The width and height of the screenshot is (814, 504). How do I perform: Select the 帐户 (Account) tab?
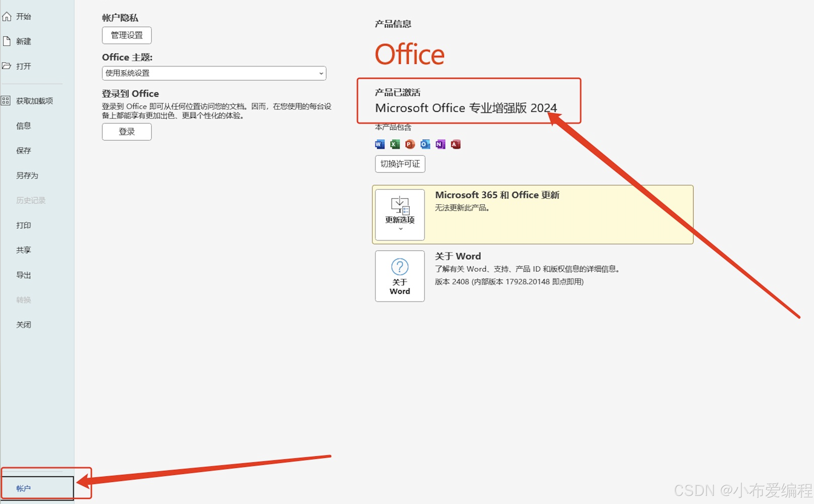pyautogui.click(x=37, y=488)
